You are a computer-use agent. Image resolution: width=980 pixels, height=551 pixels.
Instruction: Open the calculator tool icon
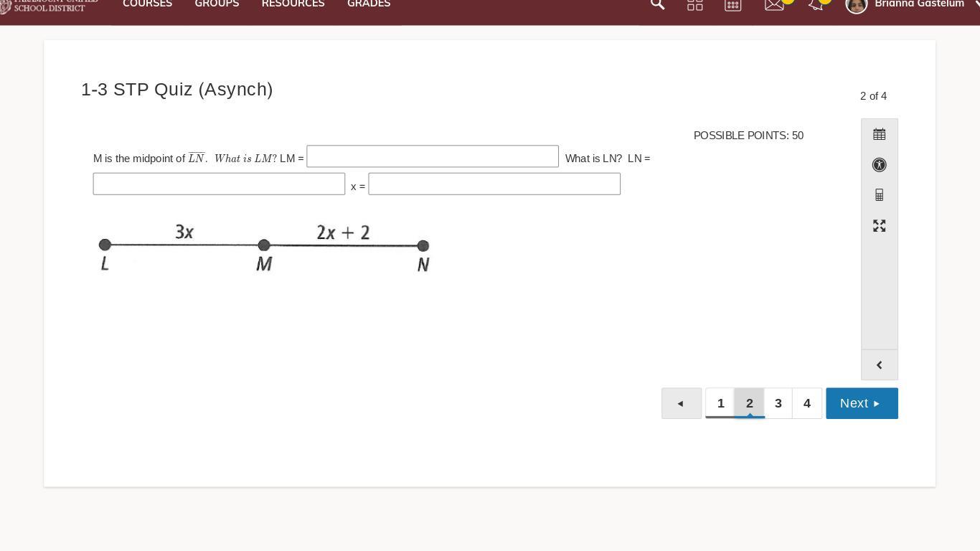point(880,195)
